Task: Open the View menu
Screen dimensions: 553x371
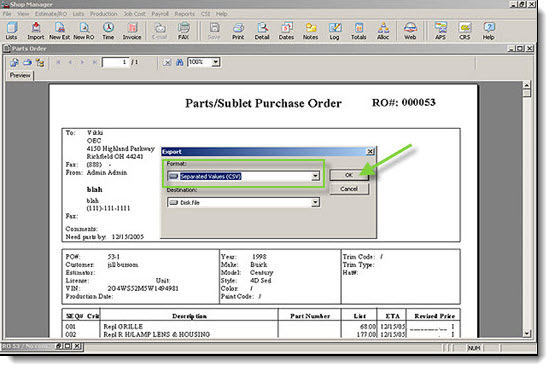Action: [x=23, y=14]
